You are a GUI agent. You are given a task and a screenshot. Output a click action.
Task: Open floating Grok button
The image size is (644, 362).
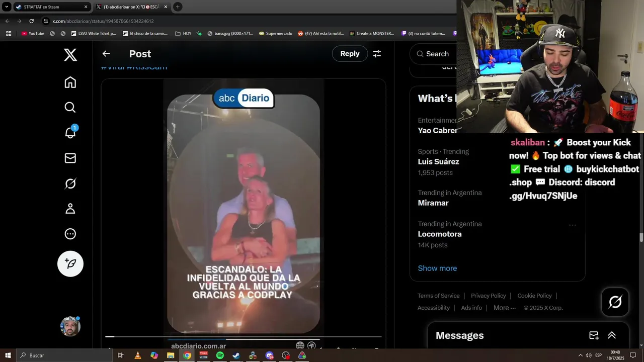coord(615,302)
